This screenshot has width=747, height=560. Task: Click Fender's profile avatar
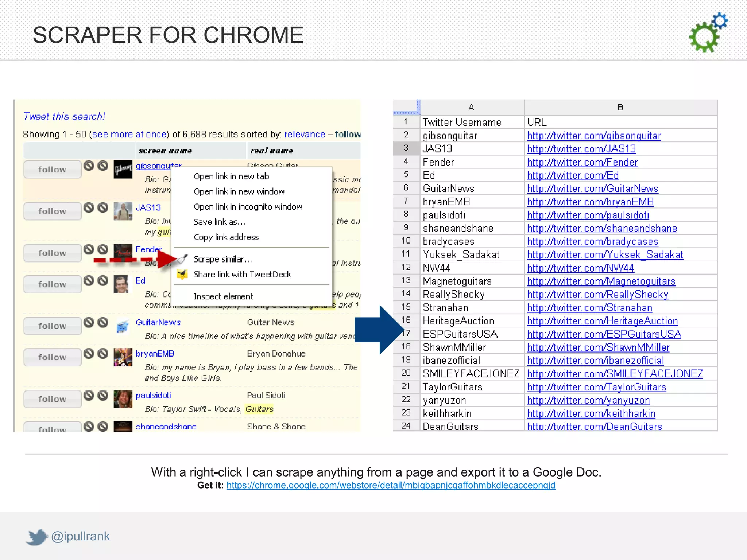[x=123, y=253]
